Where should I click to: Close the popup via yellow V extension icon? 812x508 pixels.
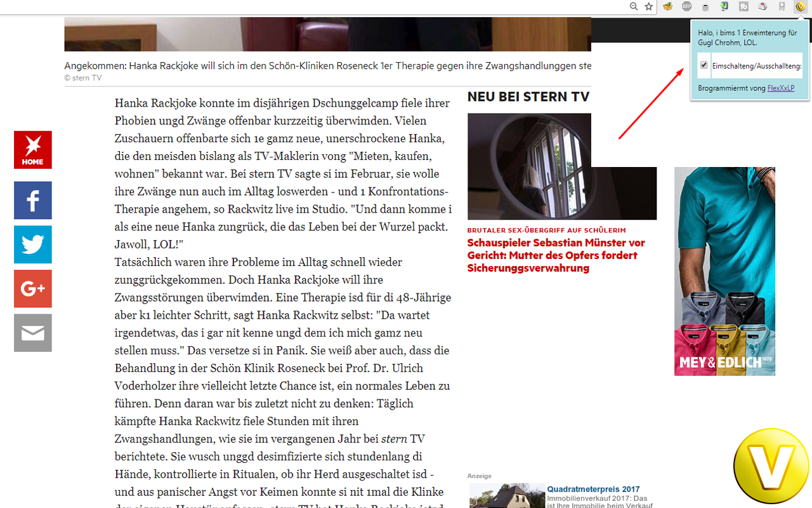pyautogui.click(x=801, y=6)
